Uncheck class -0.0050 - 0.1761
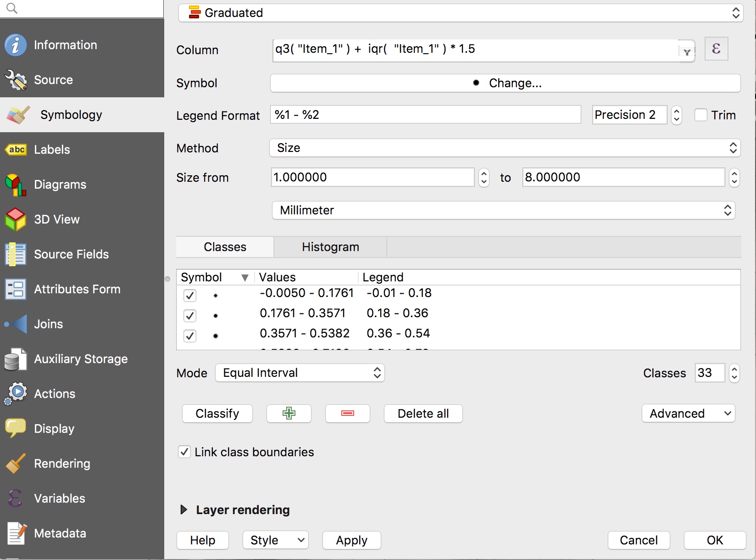 click(190, 296)
